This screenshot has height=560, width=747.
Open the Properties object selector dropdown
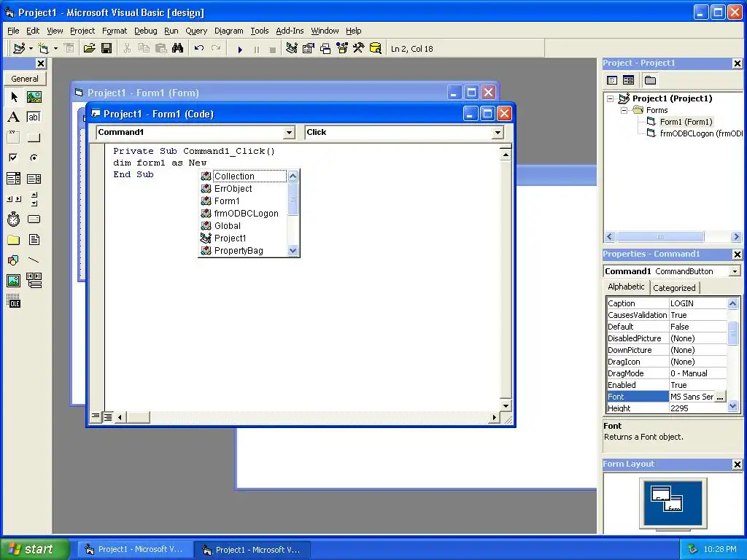click(735, 271)
